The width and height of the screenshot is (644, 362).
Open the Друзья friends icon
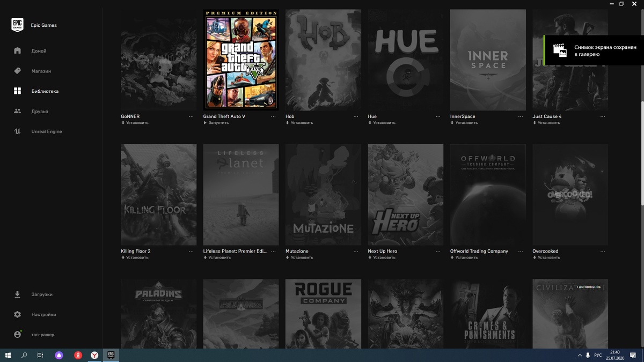pyautogui.click(x=17, y=111)
